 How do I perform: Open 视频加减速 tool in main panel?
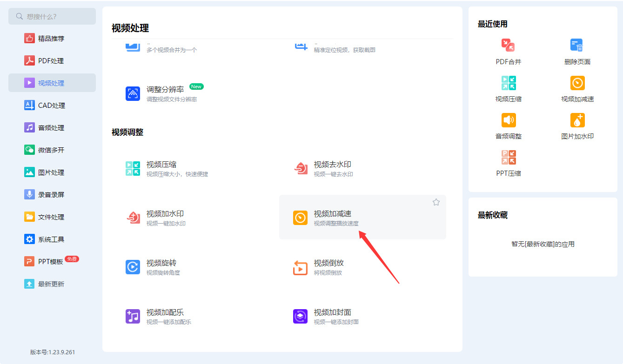(362, 218)
